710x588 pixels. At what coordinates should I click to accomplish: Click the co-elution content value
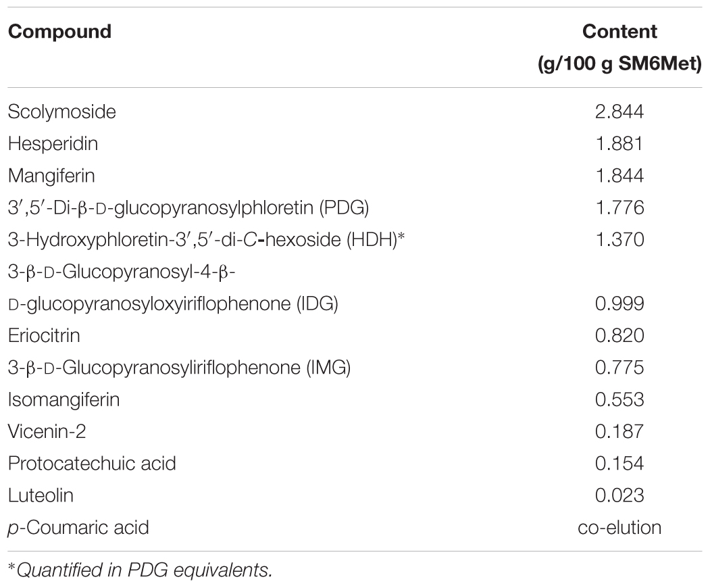click(619, 528)
